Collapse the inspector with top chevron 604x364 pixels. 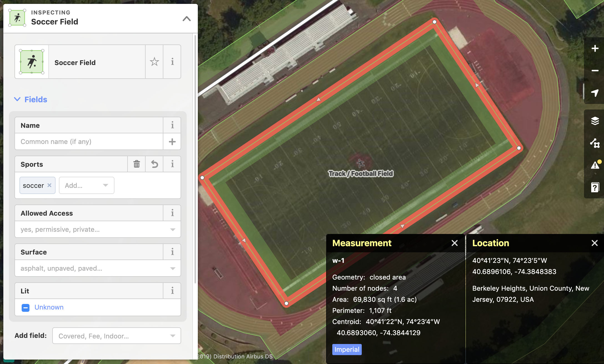pyautogui.click(x=187, y=19)
